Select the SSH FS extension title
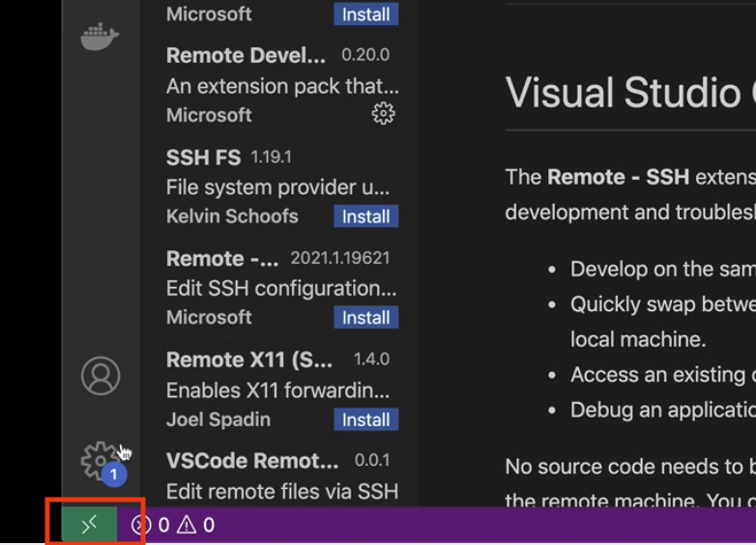Screen dimensions: 756x545 coord(203,158)
